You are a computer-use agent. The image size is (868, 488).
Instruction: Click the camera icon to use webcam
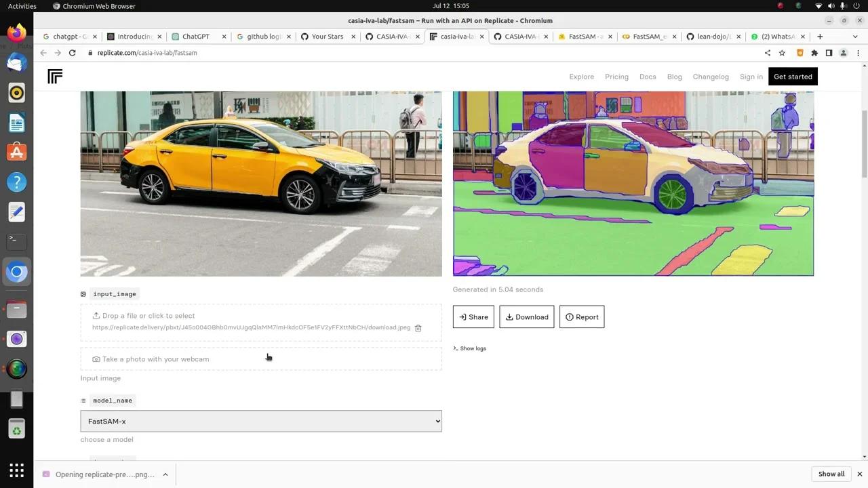[x=97, y=359]
